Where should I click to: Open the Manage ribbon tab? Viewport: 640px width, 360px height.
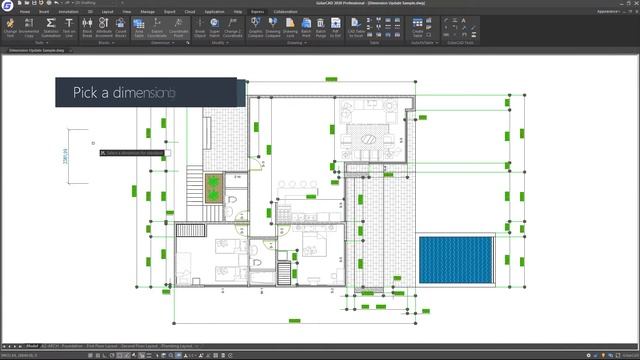click(148, 12)
